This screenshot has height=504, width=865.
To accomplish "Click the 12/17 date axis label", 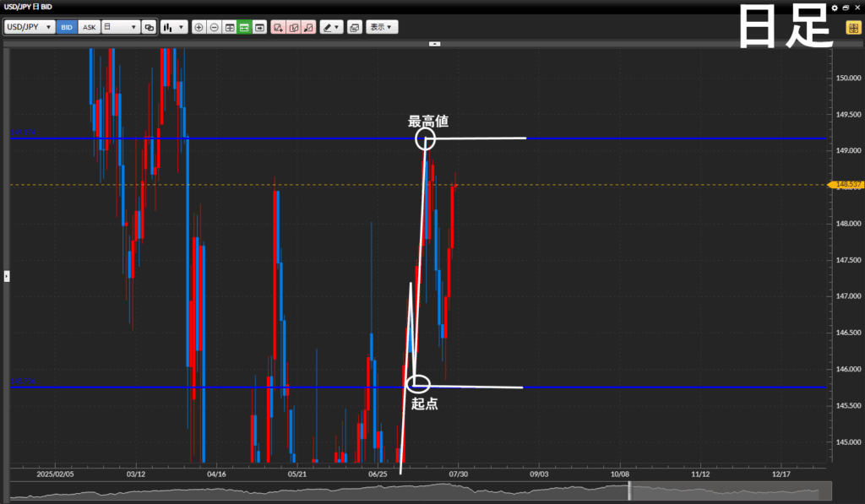I will (781, 474).
